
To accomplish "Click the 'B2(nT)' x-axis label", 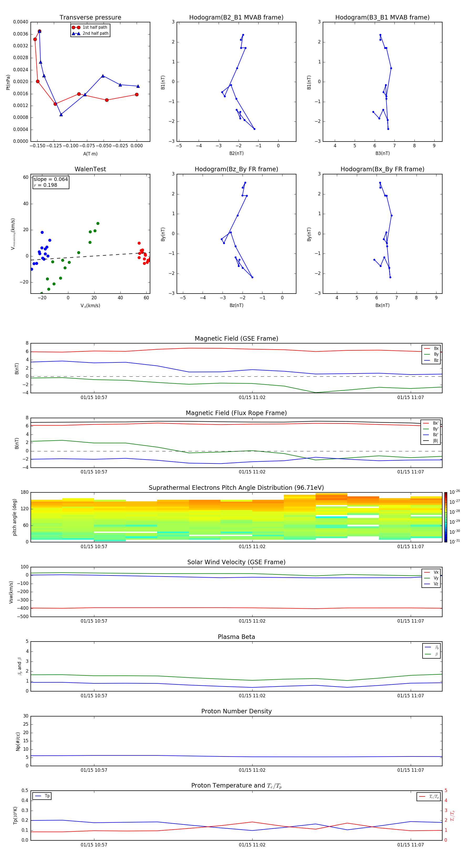I will [236, 153].
